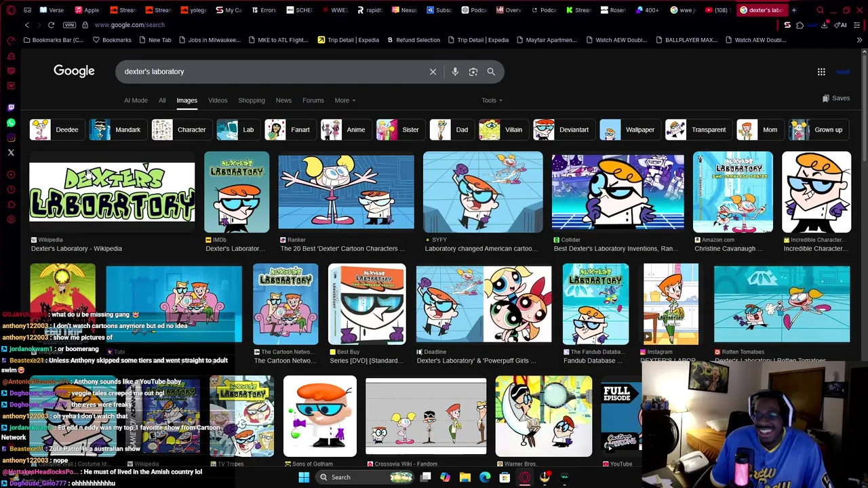The image size is (868, 488).
Task: Open Wikipedia Dexter's Laboratory logo image
Action: (x=112, y=192)
